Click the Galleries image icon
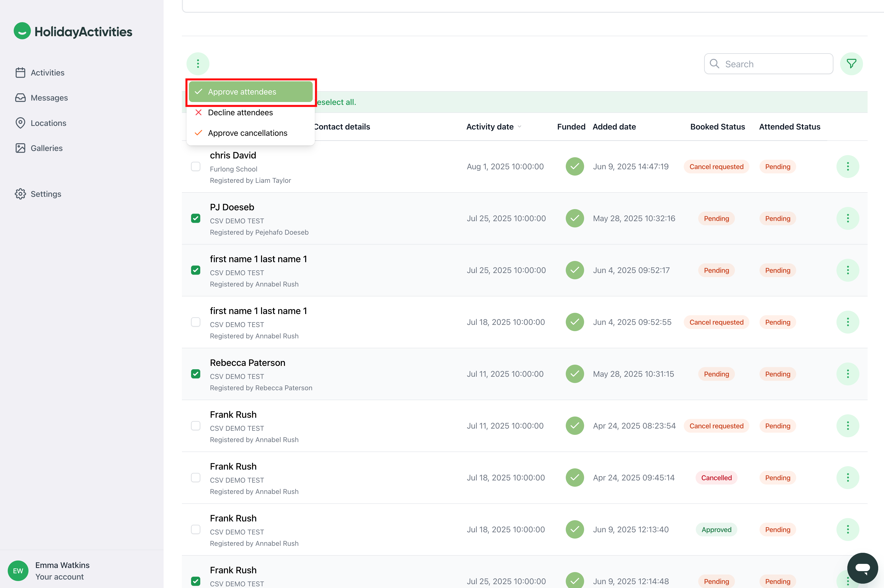The image size is (884, 588). [x=20, y=148]
